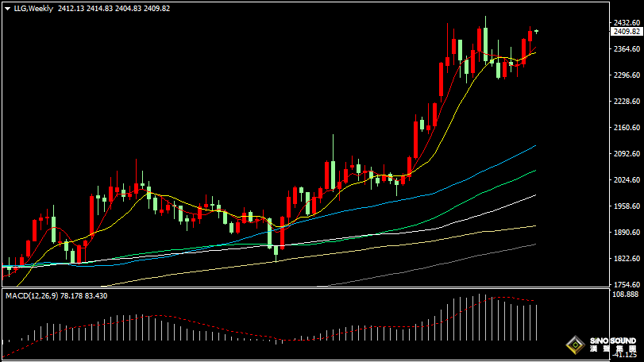Select the 2092.64 price axis label
This screenshot has width=644, height=362.
625,154
